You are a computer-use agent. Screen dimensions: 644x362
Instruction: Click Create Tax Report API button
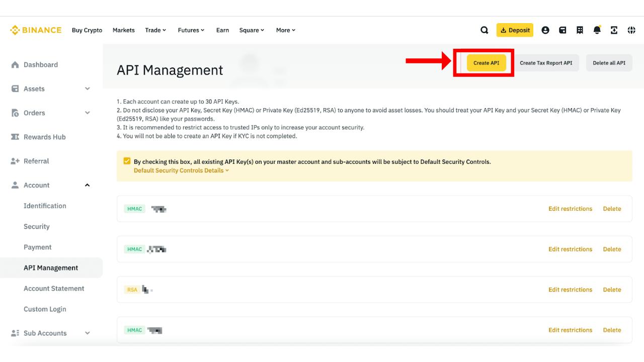click(x=546, y=63)
